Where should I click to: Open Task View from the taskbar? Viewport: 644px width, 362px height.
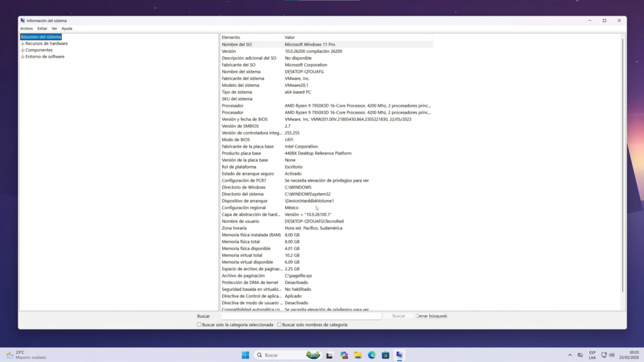(x=329, y=354)
